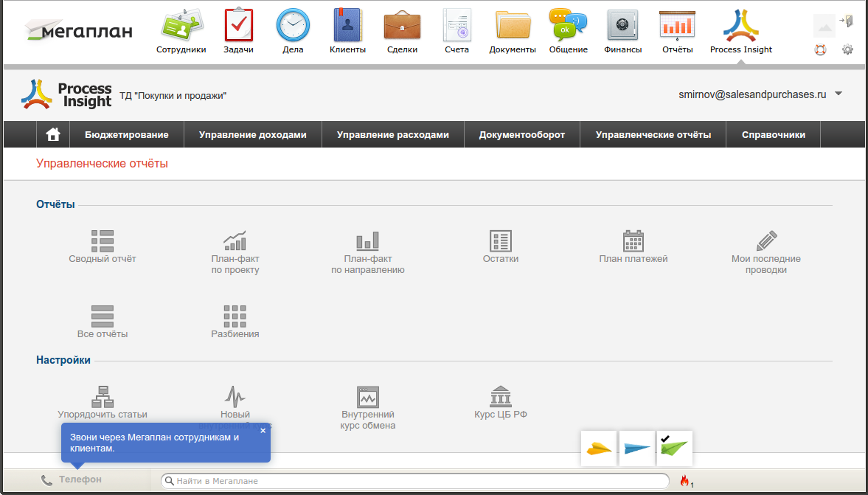This screenshot has height=495, width=868.
Task: Click the Найти в Мегаплане search field
Action: (x=417, y=481)
